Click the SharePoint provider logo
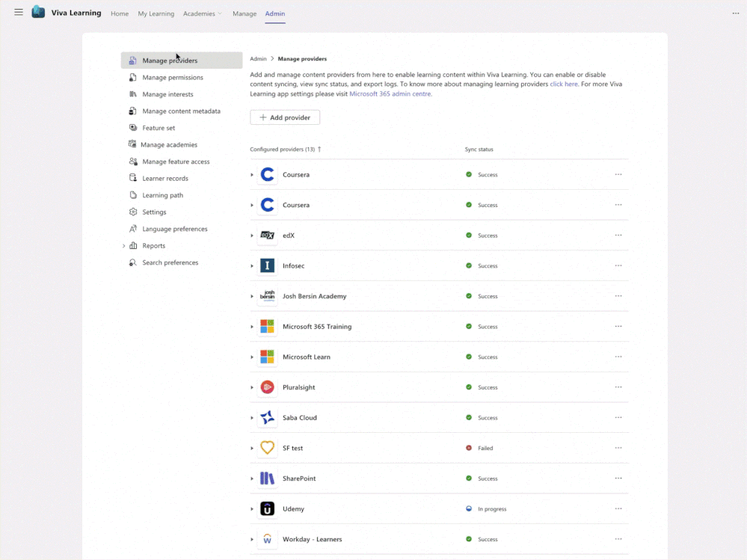The width and height of the screenshot is (747, 560). point(267,479)
